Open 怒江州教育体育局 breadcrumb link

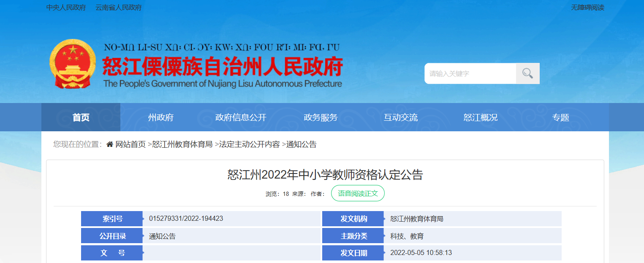click(182, 144)
